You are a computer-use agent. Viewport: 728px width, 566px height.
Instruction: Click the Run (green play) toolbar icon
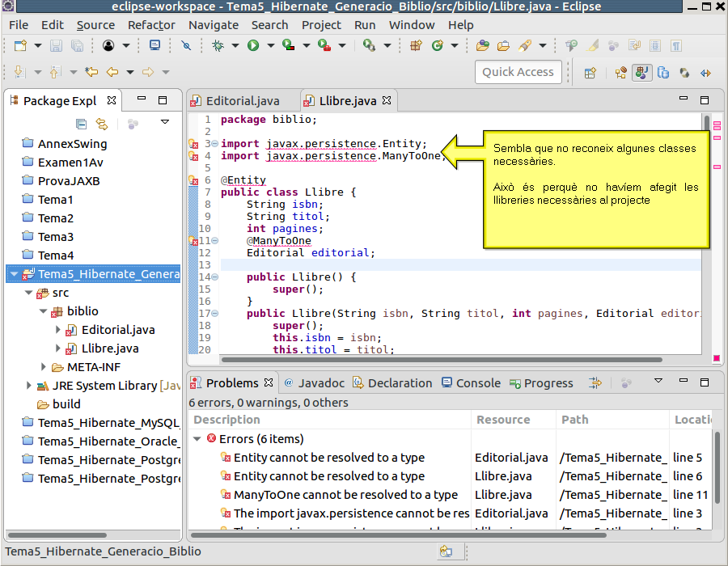[x=252, y=46]
